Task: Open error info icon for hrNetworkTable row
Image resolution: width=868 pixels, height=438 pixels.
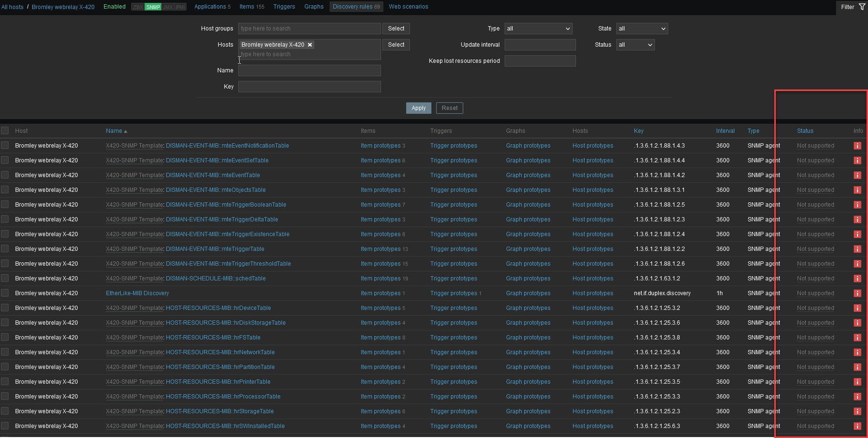Action: click(858, 352)
